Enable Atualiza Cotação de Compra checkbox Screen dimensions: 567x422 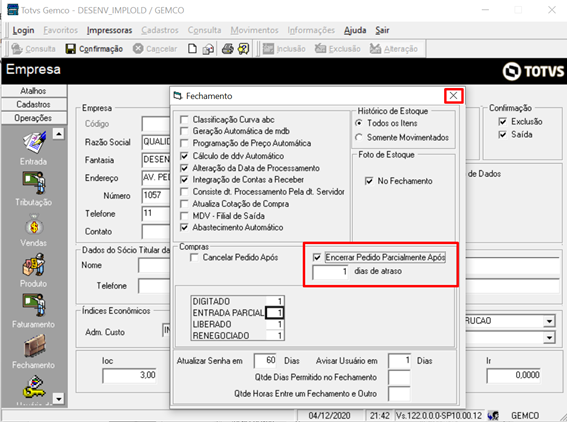click(x=184, y=204)
